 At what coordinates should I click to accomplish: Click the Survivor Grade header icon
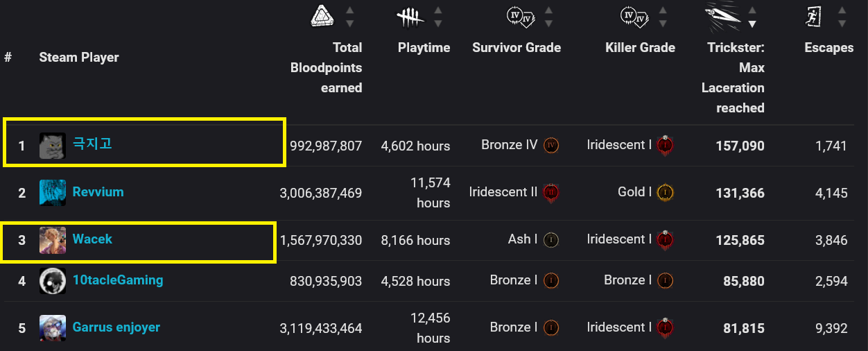click(520, 17)
